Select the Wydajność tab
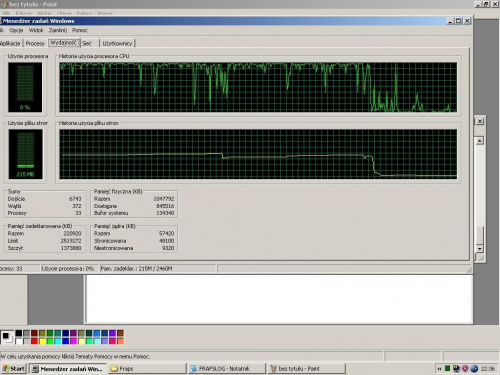This screenshot has height=375, width=500. (x=64, y=43)
